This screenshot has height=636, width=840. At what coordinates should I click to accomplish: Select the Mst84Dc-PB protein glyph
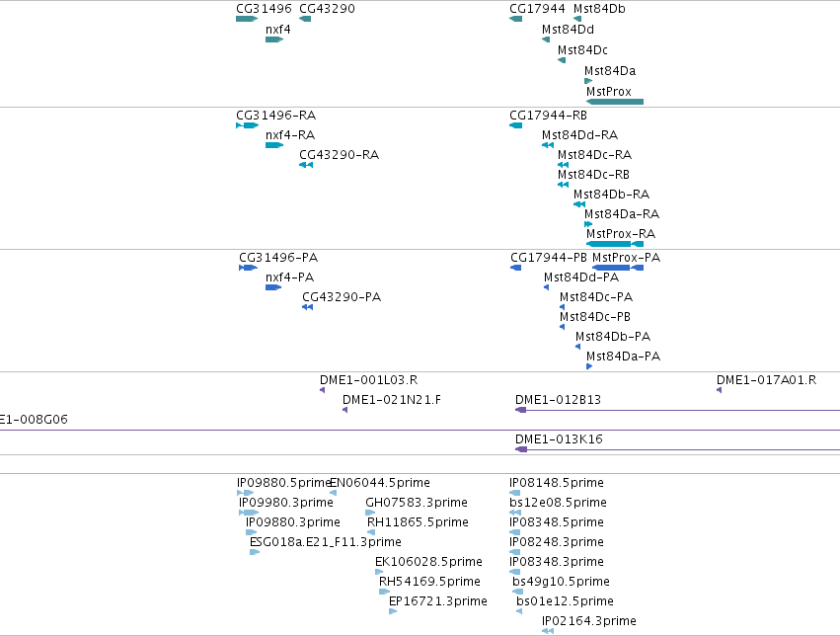[x=562, y=327]
